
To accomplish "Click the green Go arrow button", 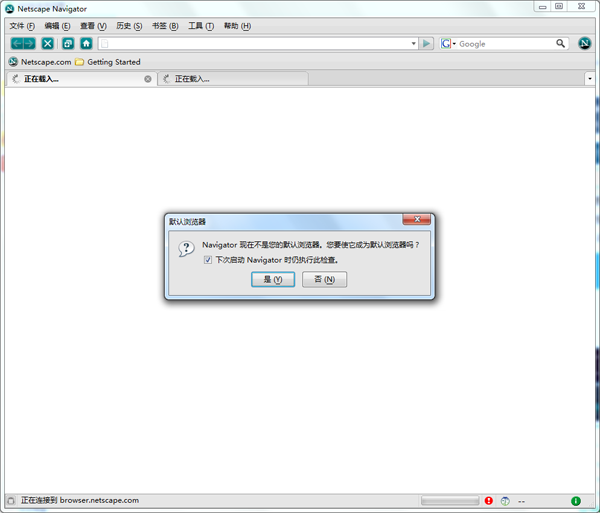I will [426, 44].
